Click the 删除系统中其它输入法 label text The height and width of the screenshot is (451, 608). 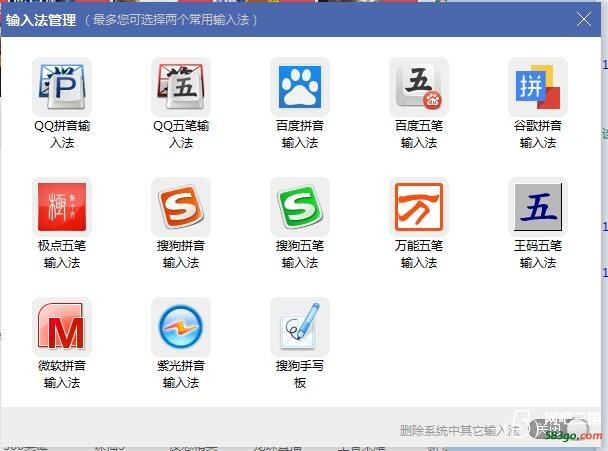[x=459, y=430]
